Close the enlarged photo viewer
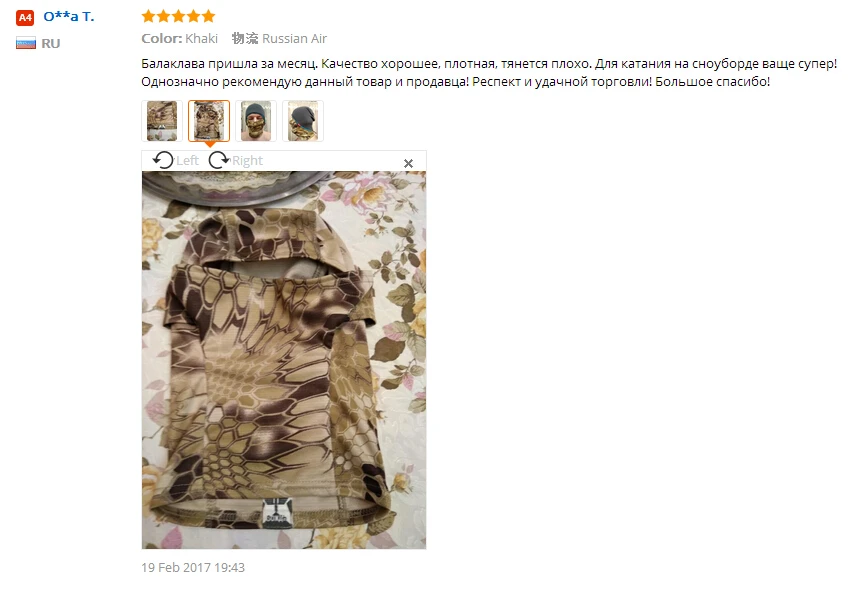The width and height of the screenshot is (865, 590). click(x=408, y=163)
